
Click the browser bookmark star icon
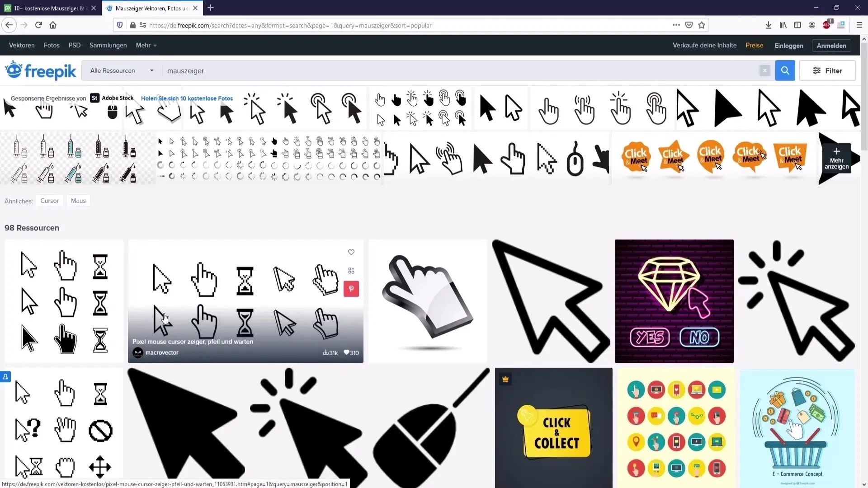tap(703, 25)
